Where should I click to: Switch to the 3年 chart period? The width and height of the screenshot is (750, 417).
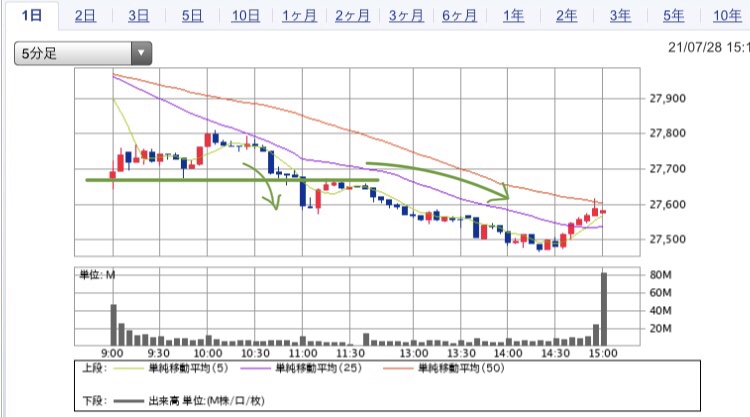coord(620,16)
